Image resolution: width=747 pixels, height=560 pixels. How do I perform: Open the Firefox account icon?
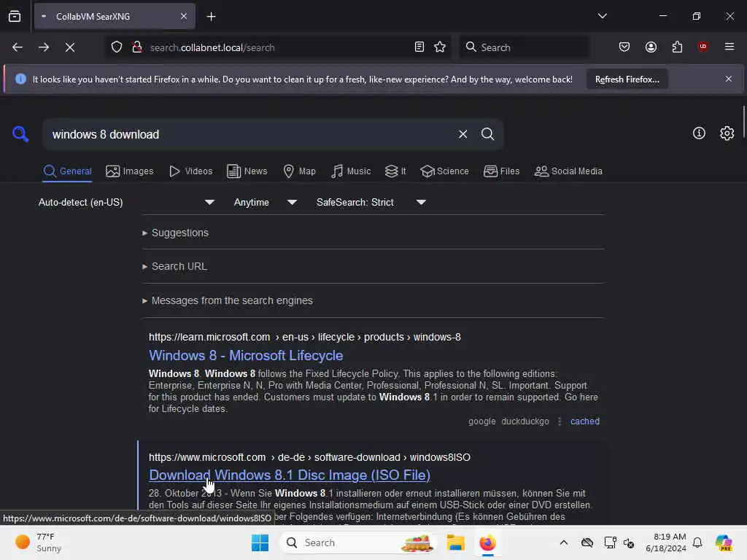coord(651,47)
